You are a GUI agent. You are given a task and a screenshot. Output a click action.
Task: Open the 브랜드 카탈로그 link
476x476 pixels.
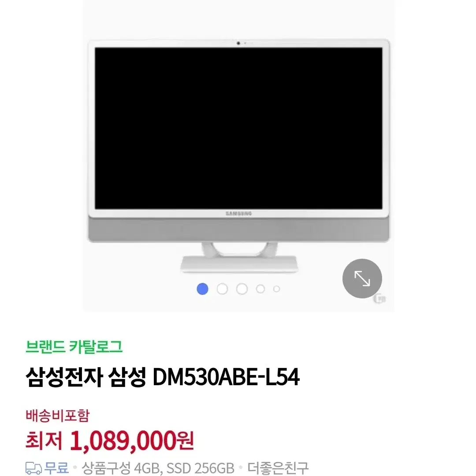(x=74, y=347)
